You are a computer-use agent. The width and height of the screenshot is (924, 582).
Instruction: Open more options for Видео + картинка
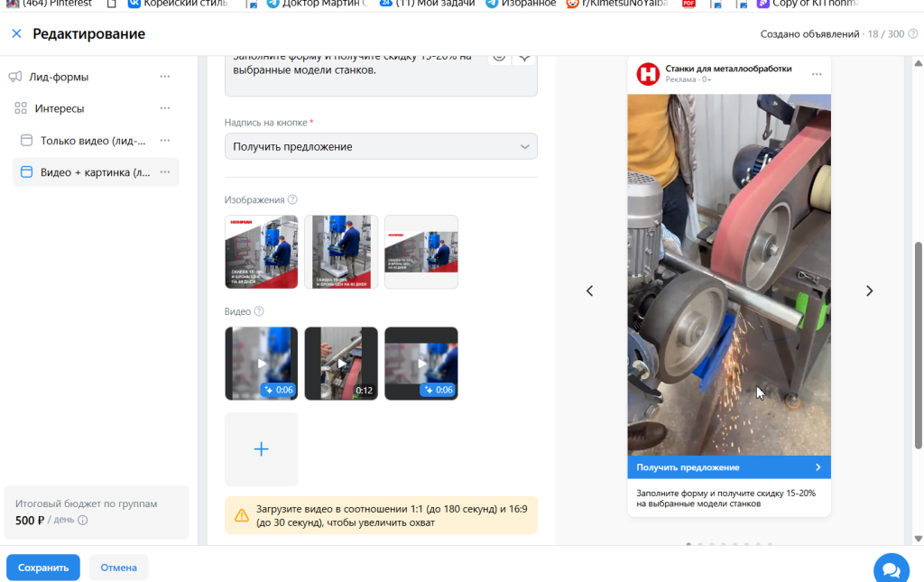coord(165,172)
